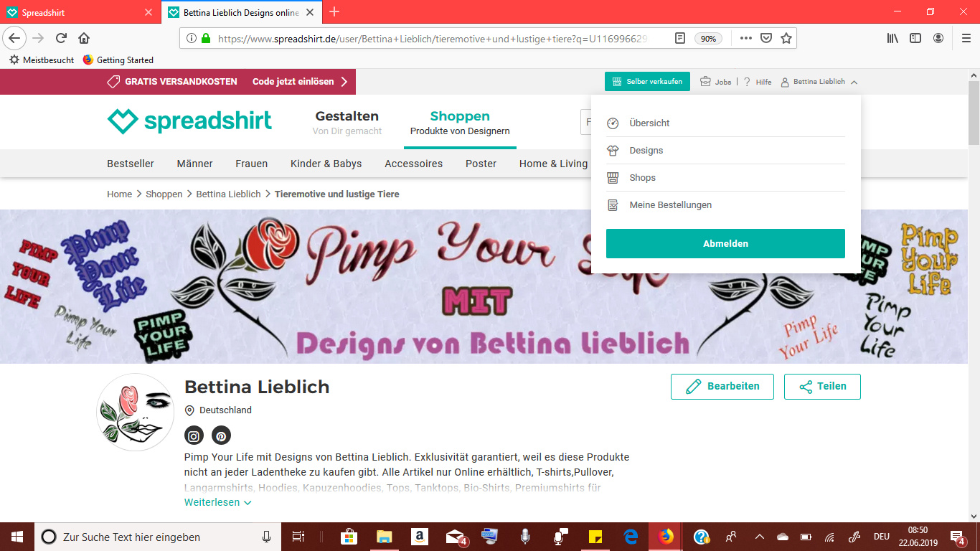Screen dimensions: 980x551
Task: Click the 90% zoom level indicator
Action: click(708, 39)
